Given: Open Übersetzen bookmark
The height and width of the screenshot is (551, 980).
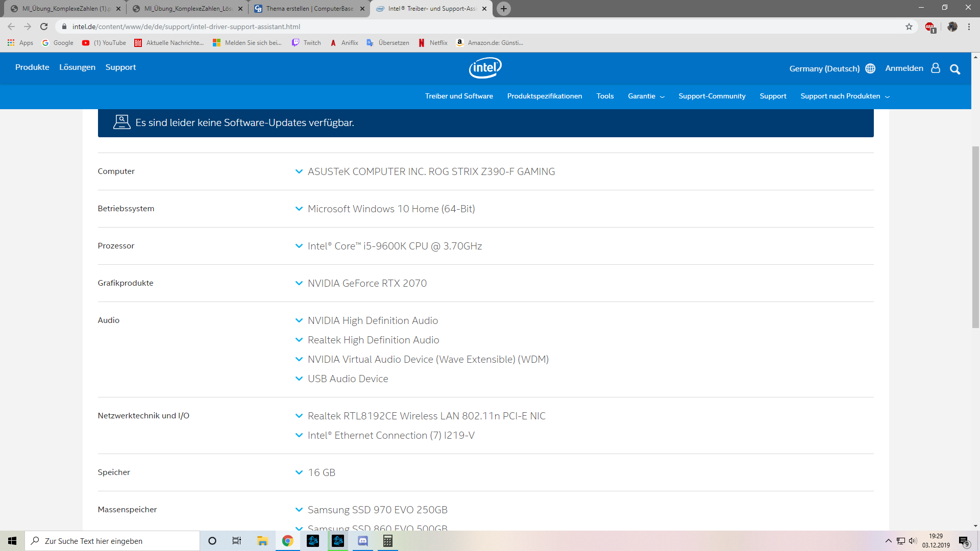Looking at the screenshot, I should coord(388,43).
